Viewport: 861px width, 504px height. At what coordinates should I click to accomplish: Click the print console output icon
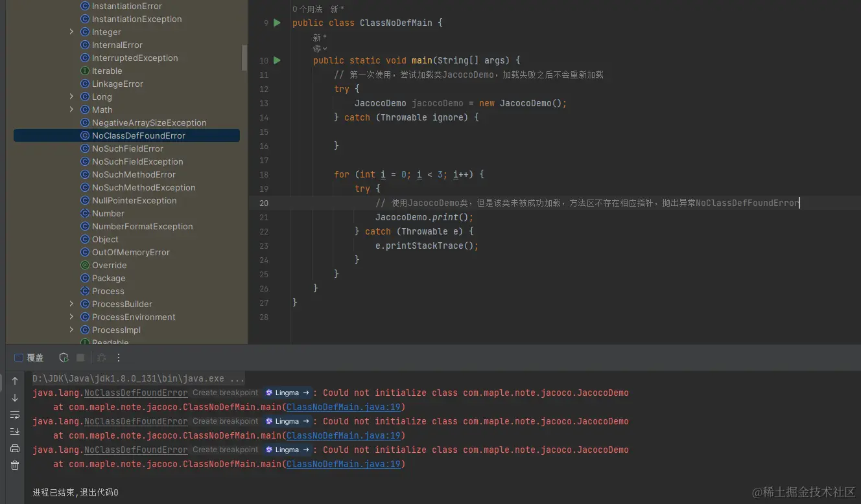pos(15,448)
